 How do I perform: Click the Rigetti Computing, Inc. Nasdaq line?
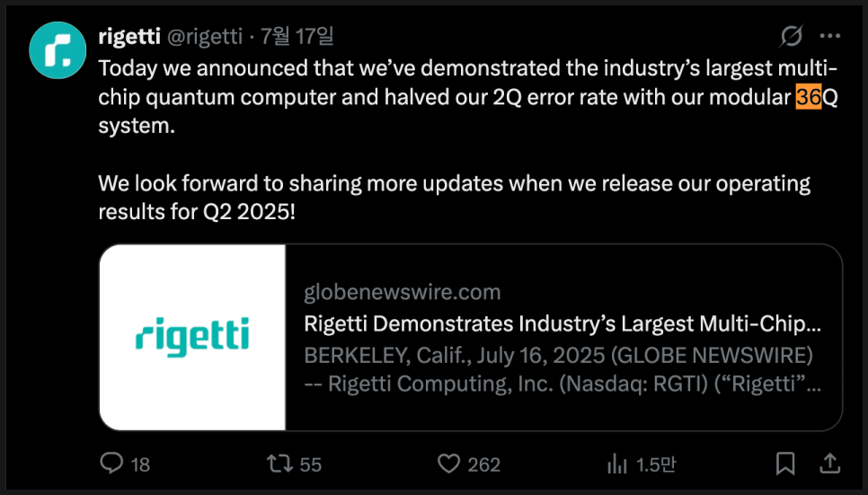[x=562, y=384]
